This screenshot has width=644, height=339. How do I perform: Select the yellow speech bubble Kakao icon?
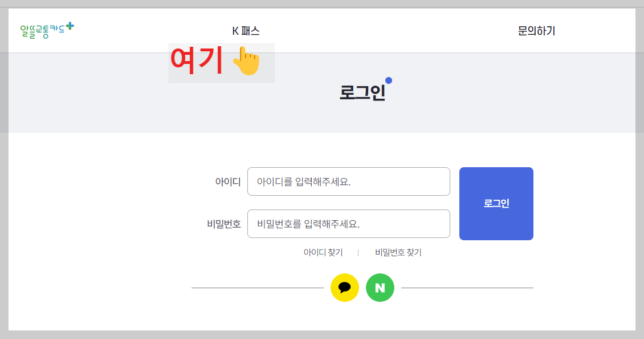[x=345, y=288]
